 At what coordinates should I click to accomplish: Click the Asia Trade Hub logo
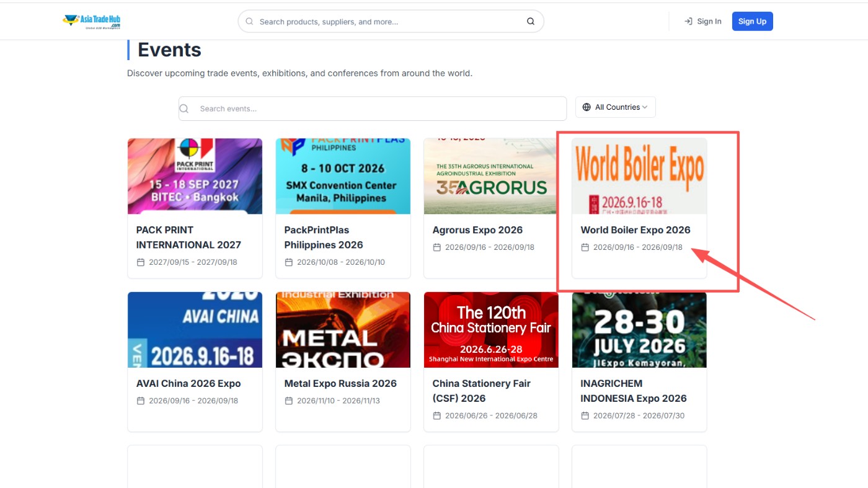[91, 22]
